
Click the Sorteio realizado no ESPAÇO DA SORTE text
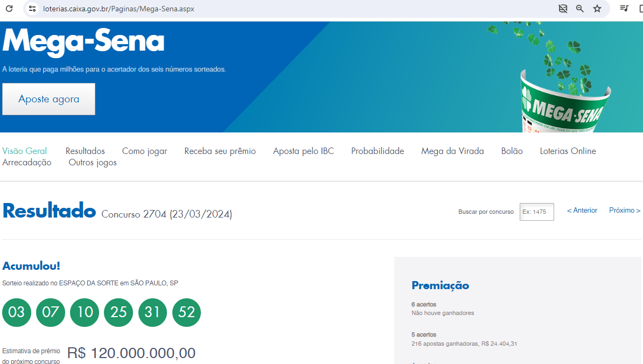click(x=90, y=283)
